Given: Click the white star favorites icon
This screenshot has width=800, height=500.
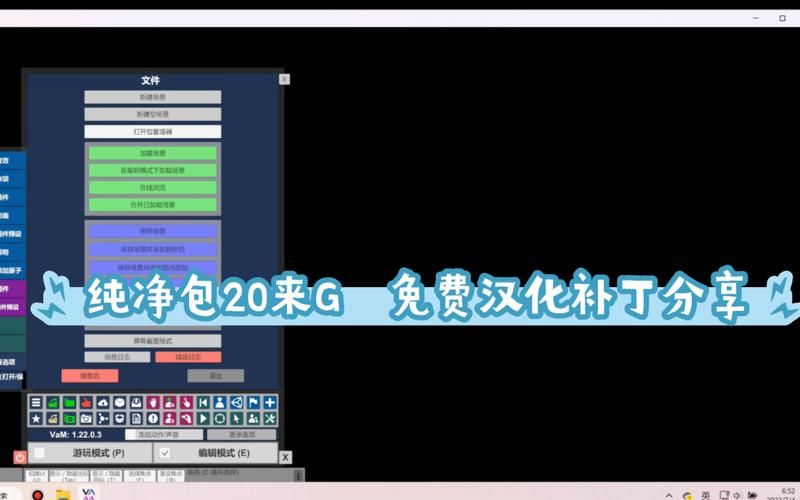Looking at the screenshot, I should click(36, 419).
